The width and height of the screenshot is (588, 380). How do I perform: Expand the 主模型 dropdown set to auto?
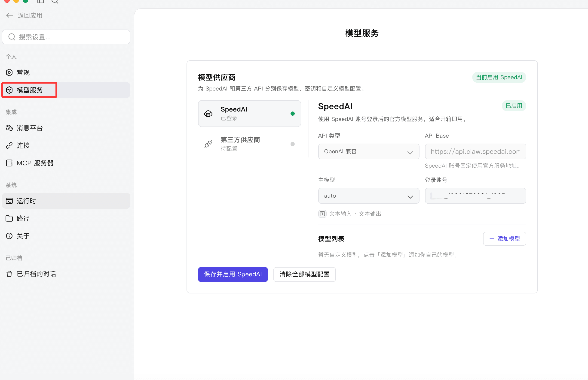(369, 196)
